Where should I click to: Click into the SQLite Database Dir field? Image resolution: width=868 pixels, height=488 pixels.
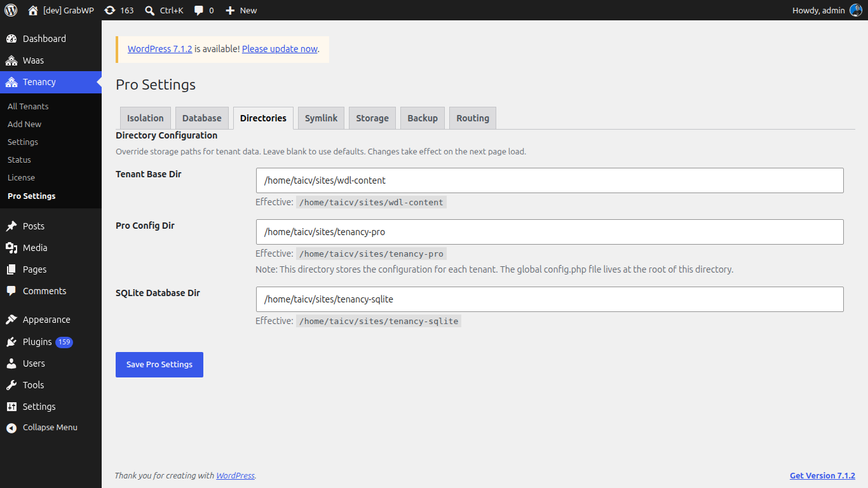coord(550,299)
